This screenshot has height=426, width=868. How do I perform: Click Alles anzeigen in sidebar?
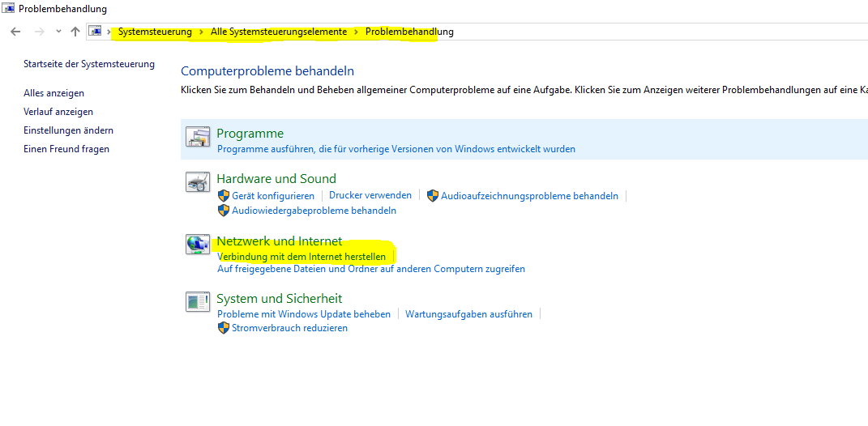coord(53,93)
